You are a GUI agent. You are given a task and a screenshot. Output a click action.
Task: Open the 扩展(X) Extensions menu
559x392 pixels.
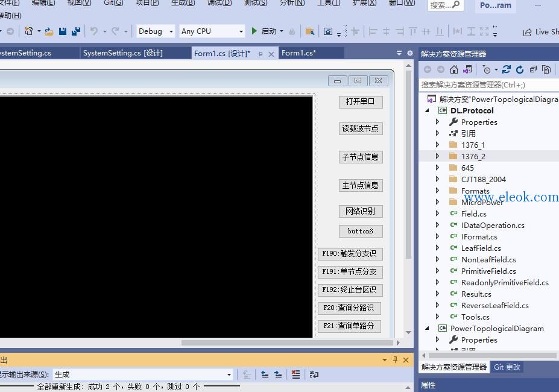[364, 3]
